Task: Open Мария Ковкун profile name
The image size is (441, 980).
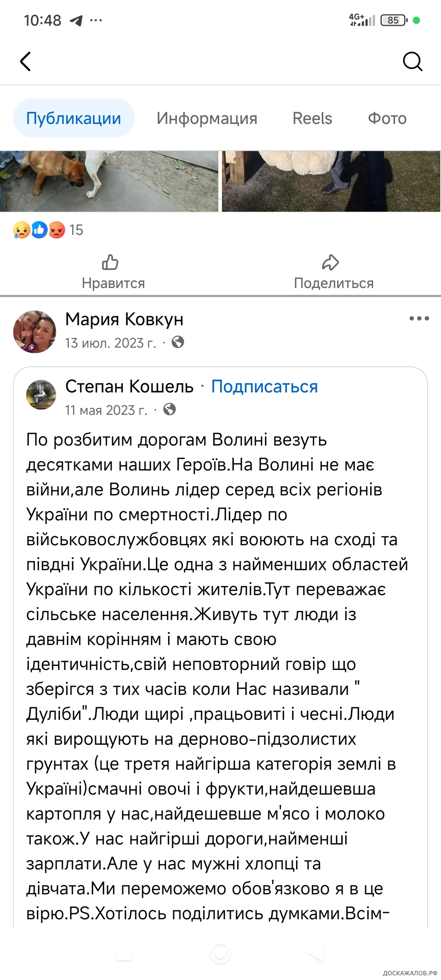Action: pyautogui.click(x=124, y=319)
